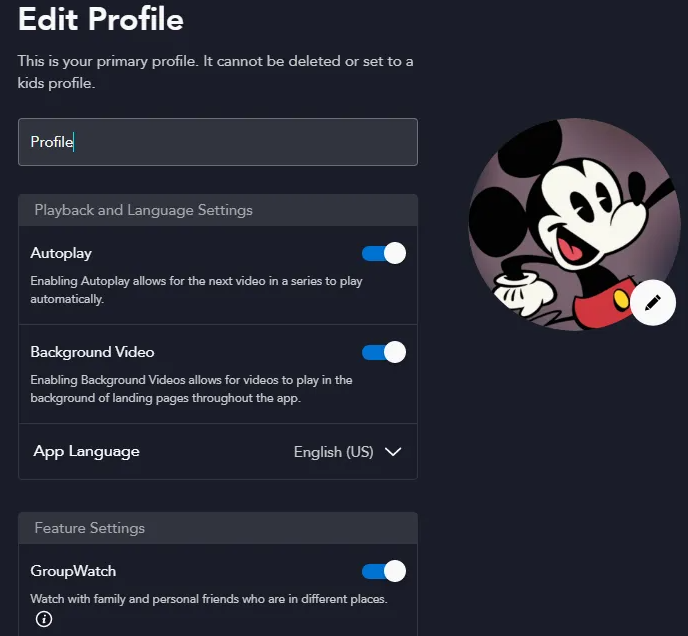This screenshot has height=636, width=688.
Task: Expand the App Language chevron
Action: [x=393, y=452]
